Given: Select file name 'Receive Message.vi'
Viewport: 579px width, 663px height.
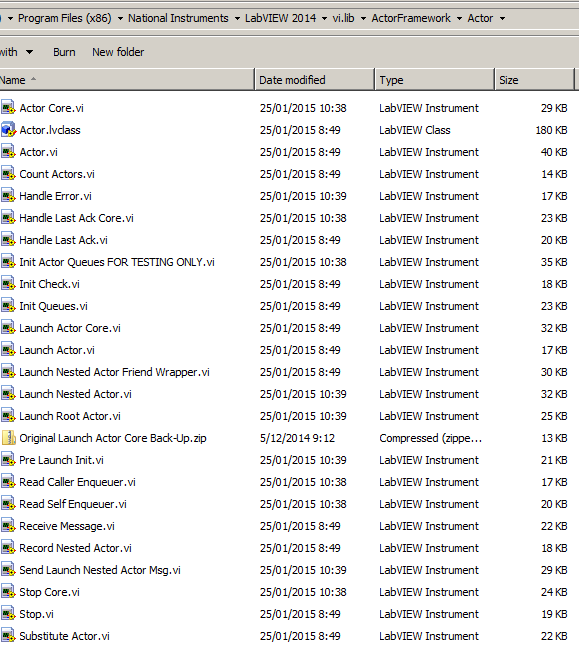Looking at the screenshot, I should click(x=67, y=526).
